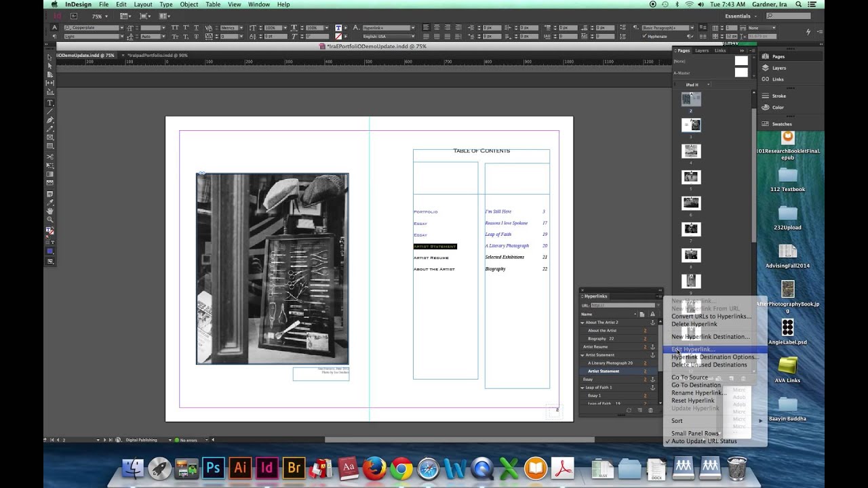This screenshot has width=868, height=488.
Task: Click the Superscript formatting button
Action: point(185,28)
